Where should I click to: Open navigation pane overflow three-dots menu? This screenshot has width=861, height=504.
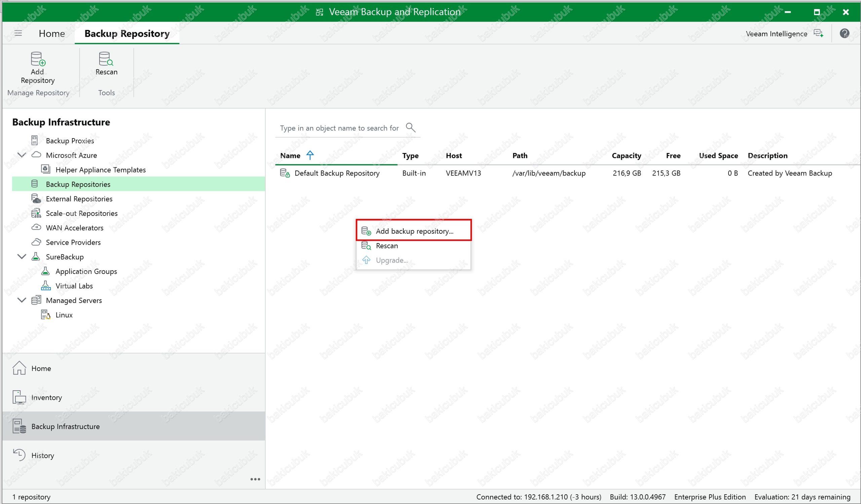click(x=255, y=479)
